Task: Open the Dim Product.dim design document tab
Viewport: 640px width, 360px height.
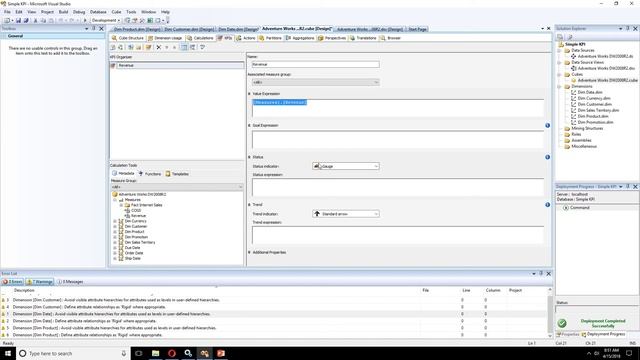Action: click(136, 29)
